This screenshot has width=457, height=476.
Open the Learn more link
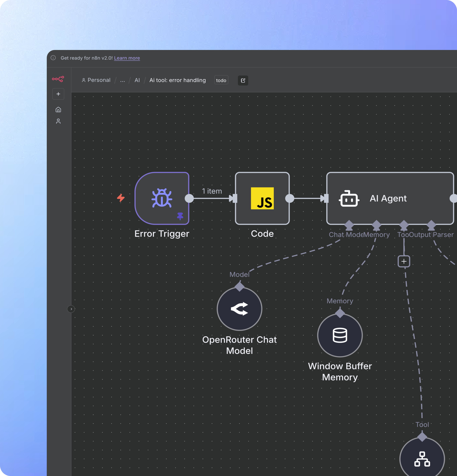[127, 58]
